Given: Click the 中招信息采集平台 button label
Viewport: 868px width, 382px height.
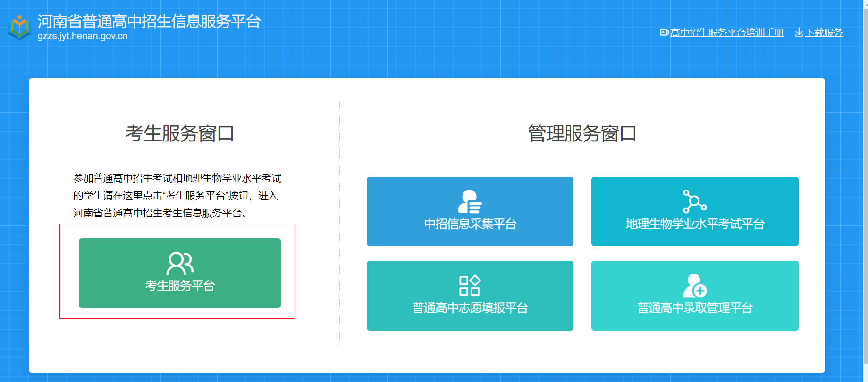Looking at the screenshot, I should point(470,224).
